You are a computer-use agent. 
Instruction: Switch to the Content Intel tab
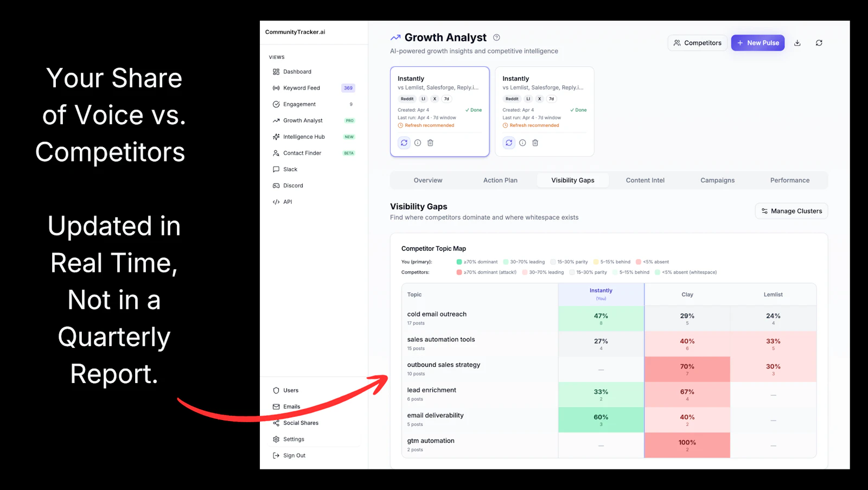(644, 180)
